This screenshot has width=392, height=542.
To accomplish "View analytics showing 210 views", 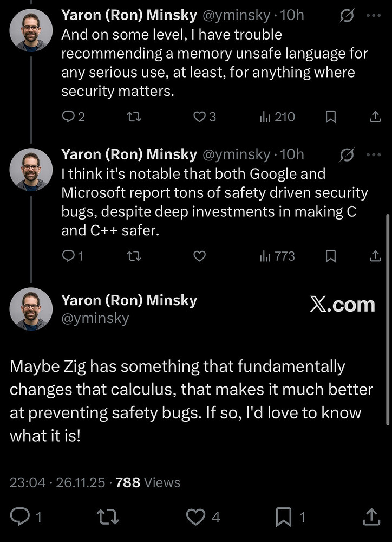I will (277, 117).
